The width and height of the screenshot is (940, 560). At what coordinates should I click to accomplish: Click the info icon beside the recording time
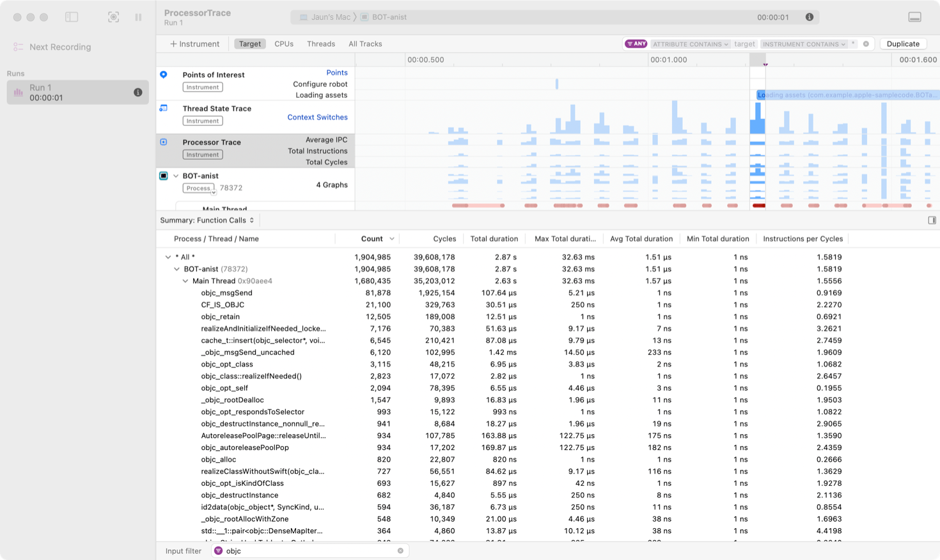click(x=809, y=17)
